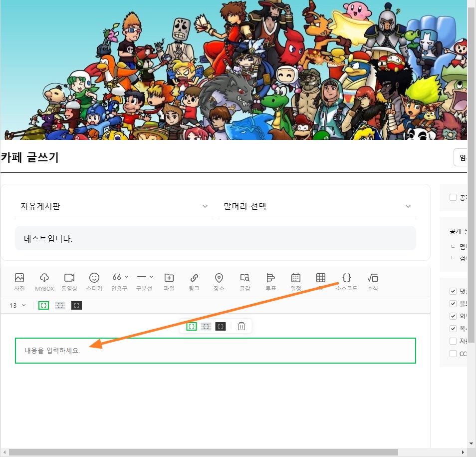Uncheck the checkbox labeled 복…
Viewport: 476px width, 457px height.
tap(453, 329)
